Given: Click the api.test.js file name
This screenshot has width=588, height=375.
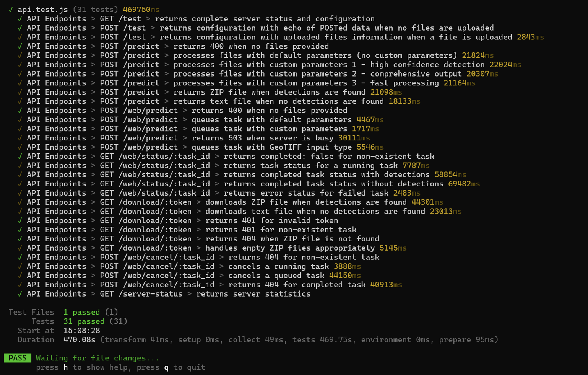Looking at the screenshot, I should [x=43, y=10].
